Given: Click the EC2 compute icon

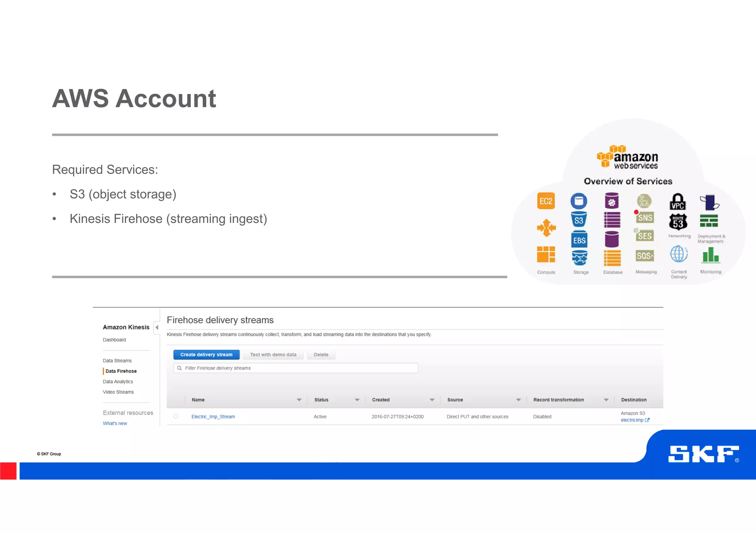Looking at the screenshot, I should point(546,201).
